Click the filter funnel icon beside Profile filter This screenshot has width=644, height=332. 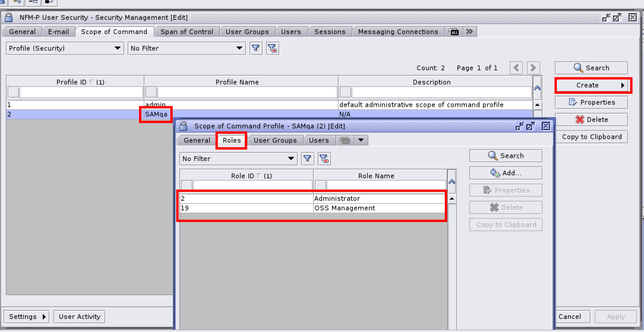[x=256, y=48]
